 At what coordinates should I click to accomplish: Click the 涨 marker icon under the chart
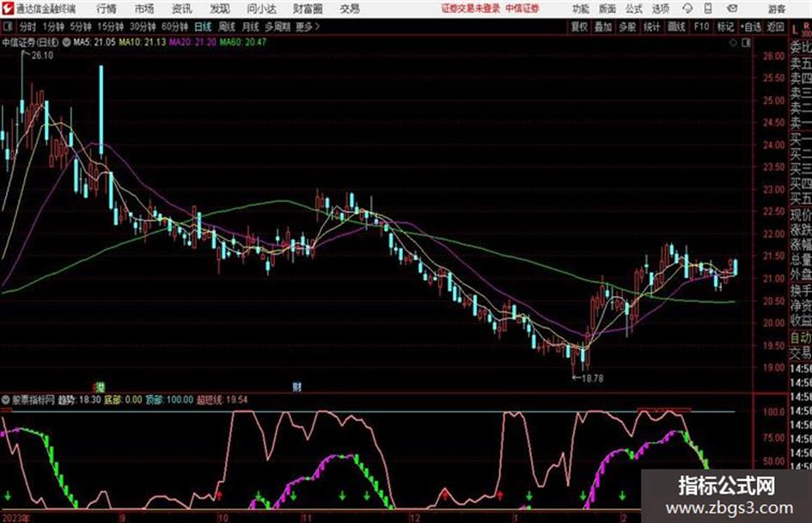(99, 386)
